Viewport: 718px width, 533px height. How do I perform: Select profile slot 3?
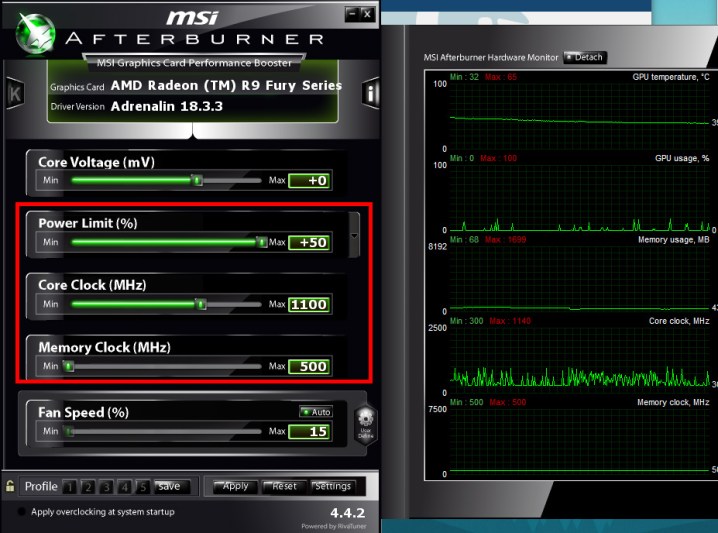106,487
